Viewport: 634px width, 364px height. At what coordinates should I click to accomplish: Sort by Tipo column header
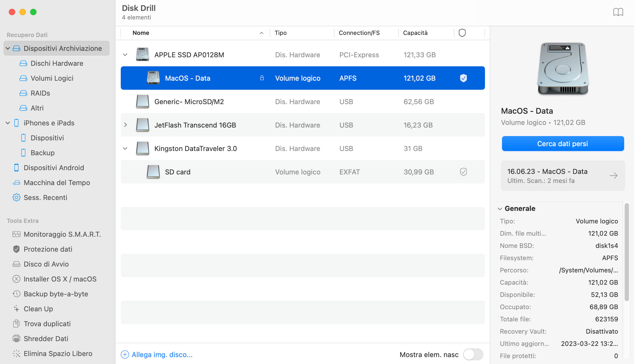pos(281,33)
